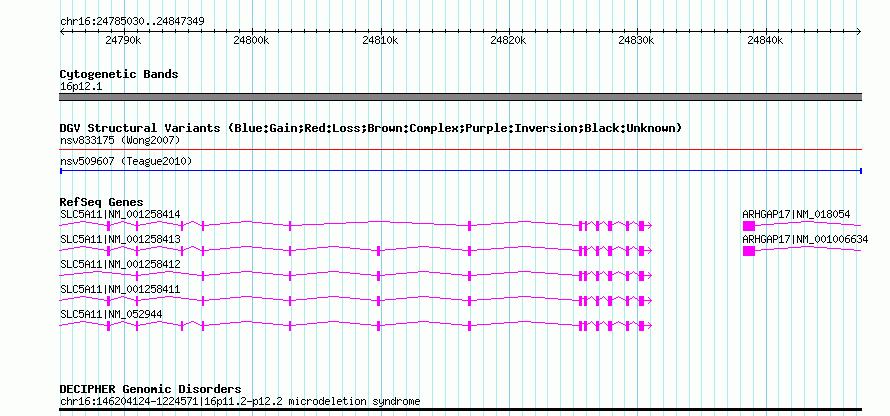Open ARHGAP17|NM_018054 transcript label
This screenshot has height=416, width=890.
point(796,214)
